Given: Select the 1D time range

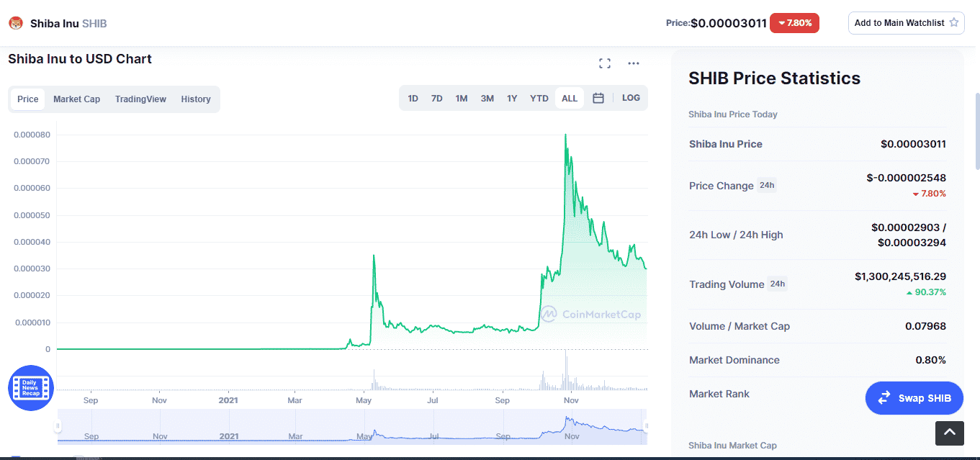Looking at the screenshot, I should (x=413, y=99).
